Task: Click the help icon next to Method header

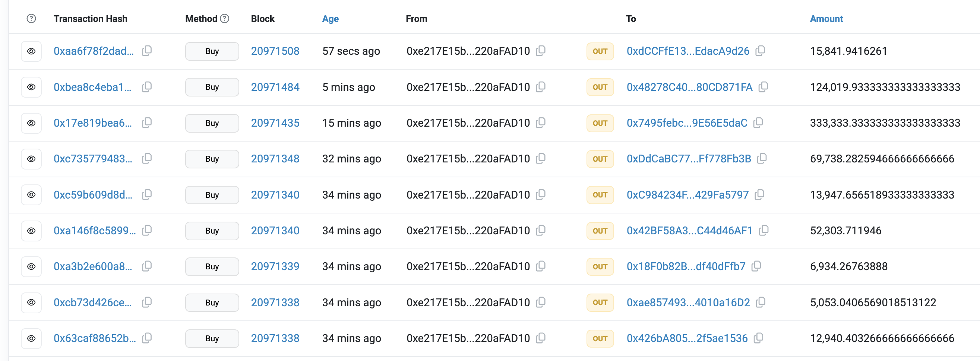Action: point(224,18)
